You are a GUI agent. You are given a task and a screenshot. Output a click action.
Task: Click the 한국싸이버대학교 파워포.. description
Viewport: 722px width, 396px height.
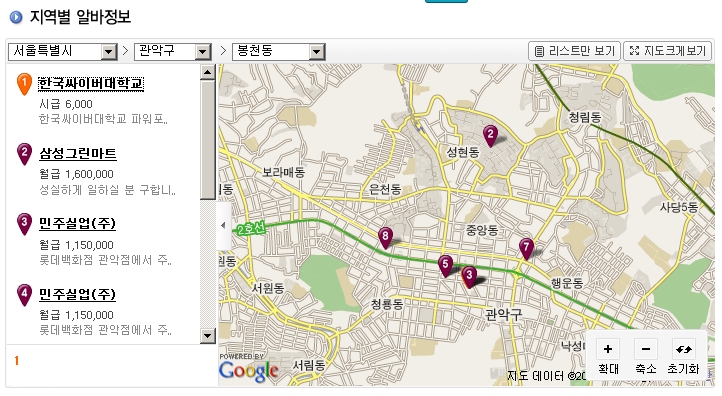[103, 119]
